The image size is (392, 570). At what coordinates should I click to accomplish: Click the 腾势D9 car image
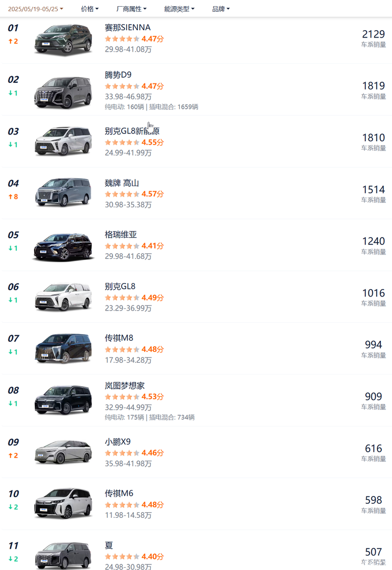[63, 90]
